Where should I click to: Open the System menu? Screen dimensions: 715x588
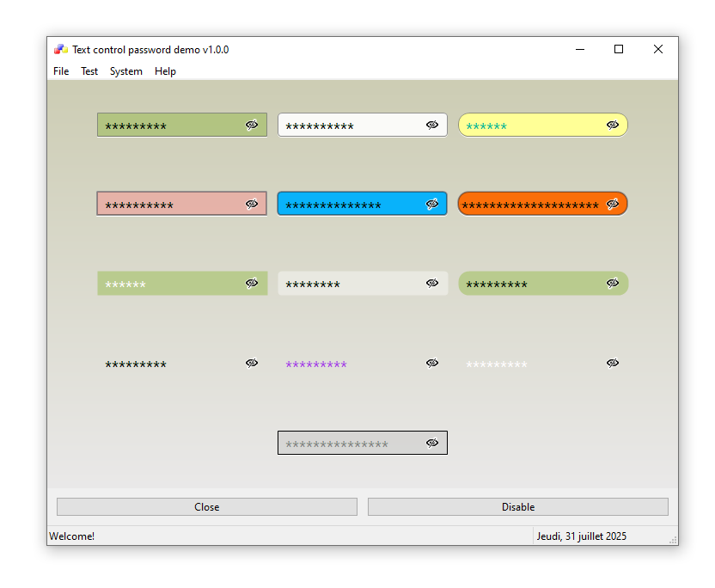(x=126, y=71)
